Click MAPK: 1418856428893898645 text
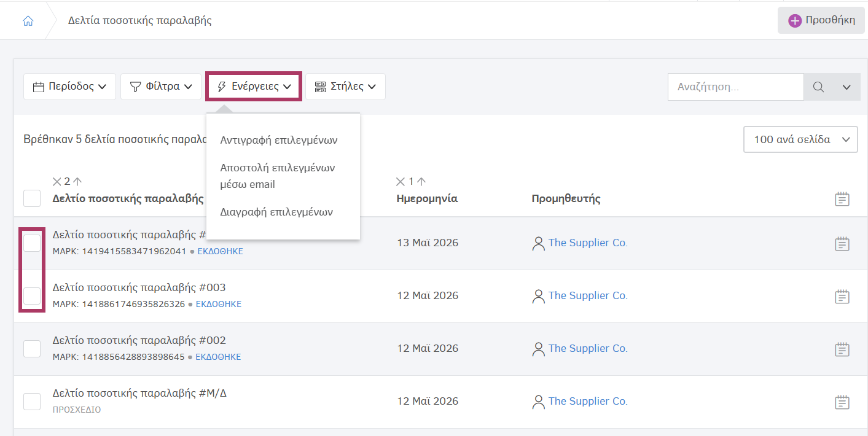 (119, 357)
